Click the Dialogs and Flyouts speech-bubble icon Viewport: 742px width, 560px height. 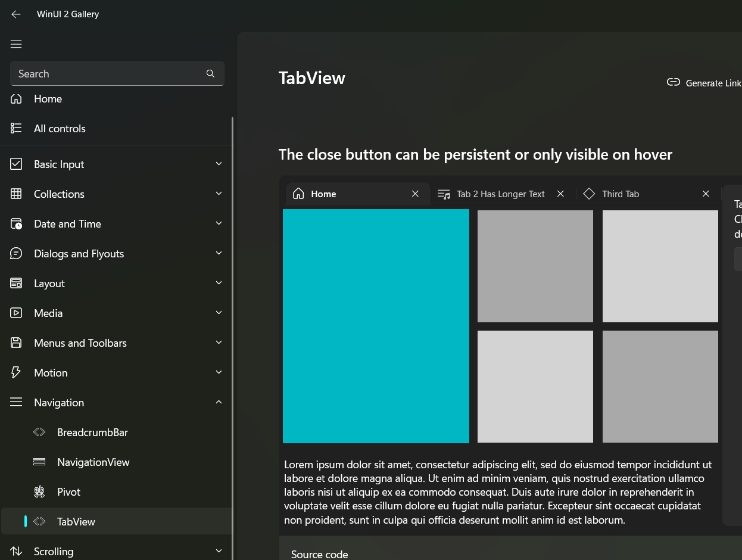[x=15, y=253]
